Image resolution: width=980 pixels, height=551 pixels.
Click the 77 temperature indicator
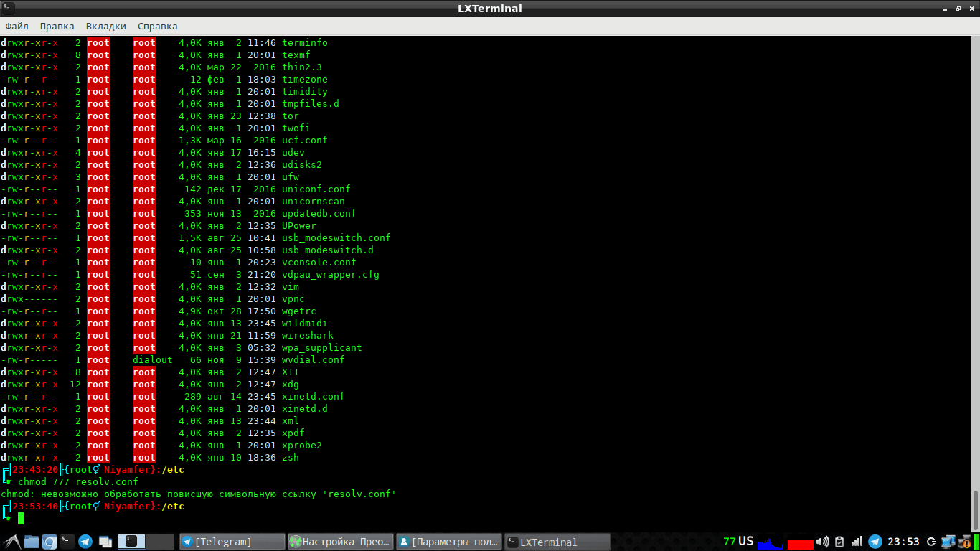[730, 542]
